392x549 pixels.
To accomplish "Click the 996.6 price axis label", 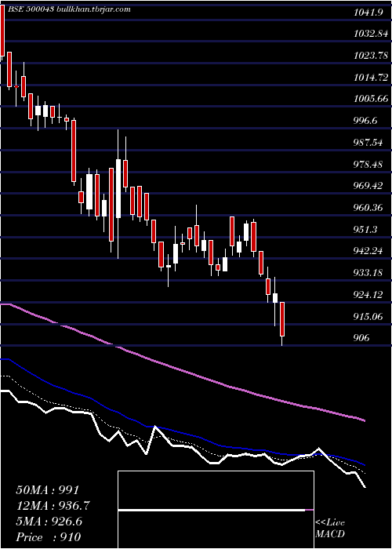I will click(x=366, y=121).
